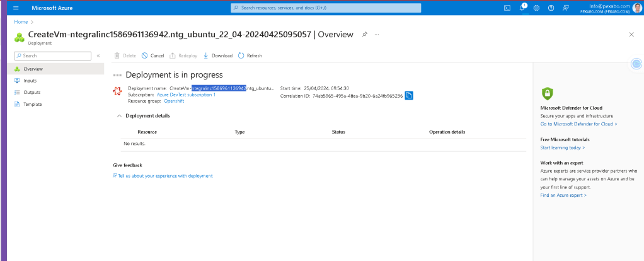Click the user account avatar
This screenshot has height=261, width=644.
(x=636, y=8)
